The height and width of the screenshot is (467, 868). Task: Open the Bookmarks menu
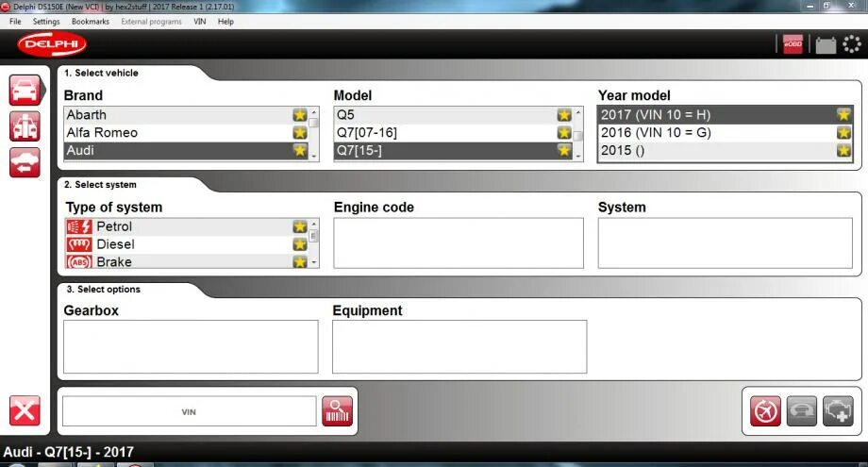click(91, 22)
